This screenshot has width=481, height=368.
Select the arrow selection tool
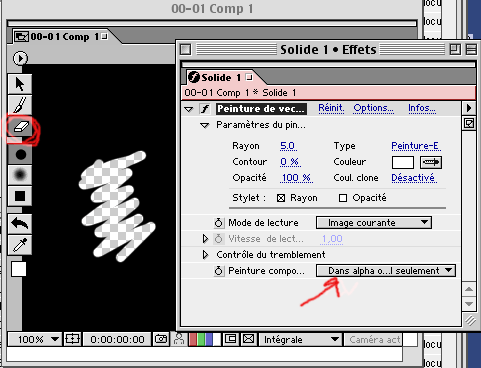(20, 84)
